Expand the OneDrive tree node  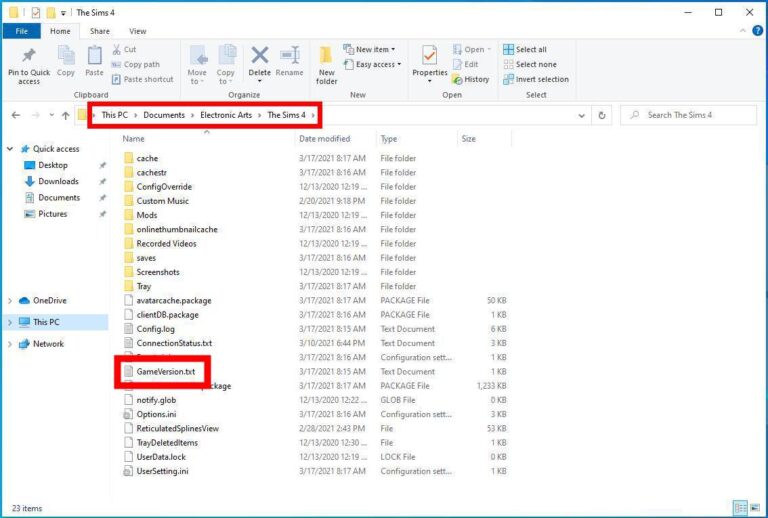click(x=9, y=301)
